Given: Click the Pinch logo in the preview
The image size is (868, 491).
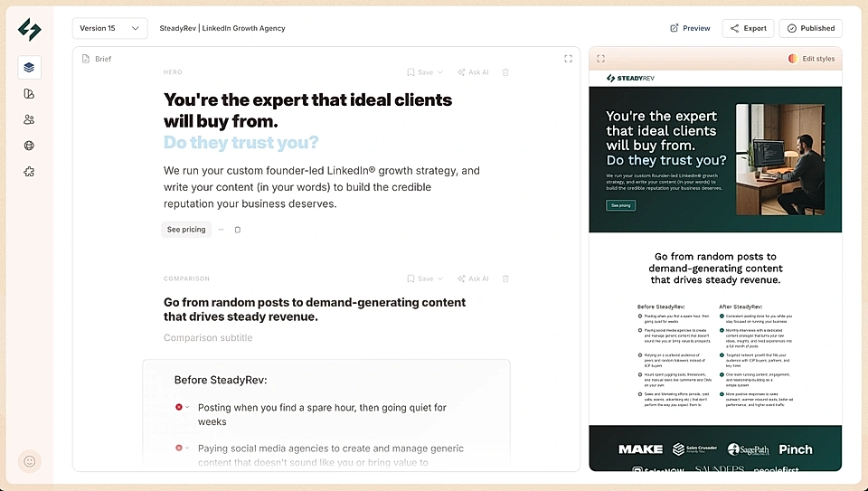Looking at the screenshot, I should (x=796, y=449).
